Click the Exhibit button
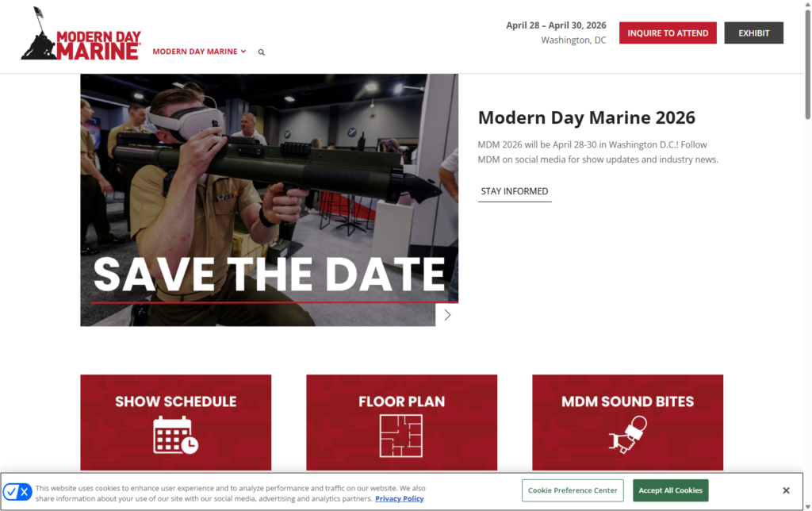The width and height of the screenshot is (812, 511). point(753,33)
